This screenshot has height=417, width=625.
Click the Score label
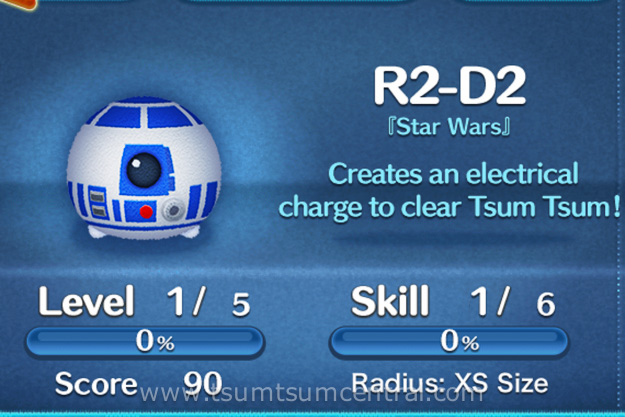click(x=96, y=384)
